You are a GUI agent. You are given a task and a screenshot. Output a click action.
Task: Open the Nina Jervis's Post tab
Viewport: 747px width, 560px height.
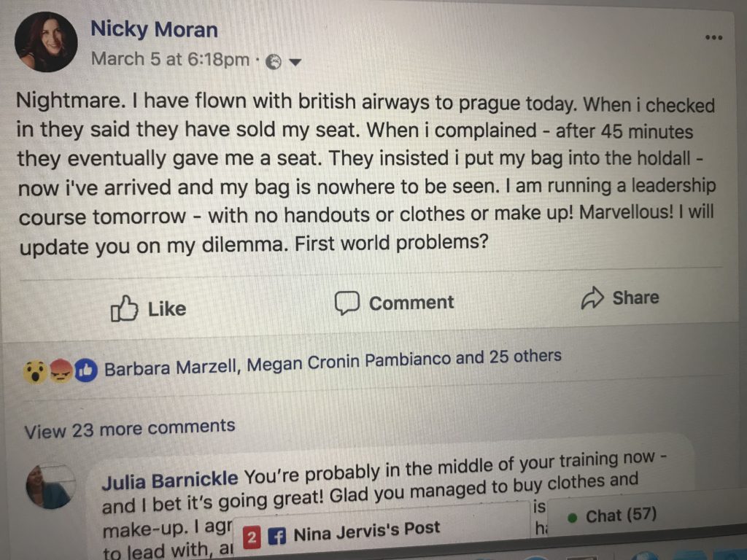pos(366,531)
